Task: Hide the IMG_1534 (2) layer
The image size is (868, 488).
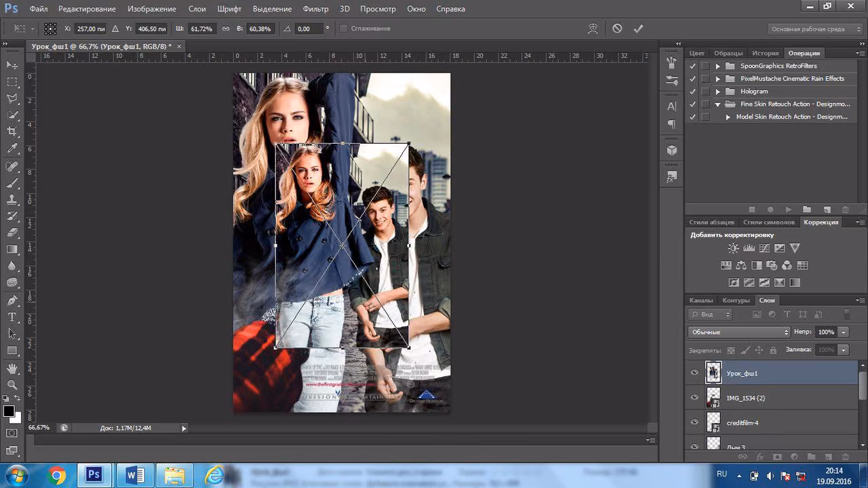Action: (x=694, y=397)
